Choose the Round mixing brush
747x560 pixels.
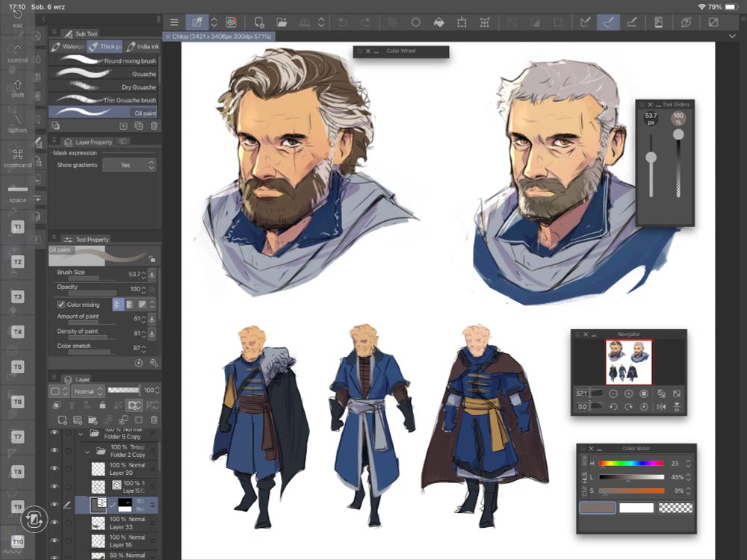[x=103, y=60]
